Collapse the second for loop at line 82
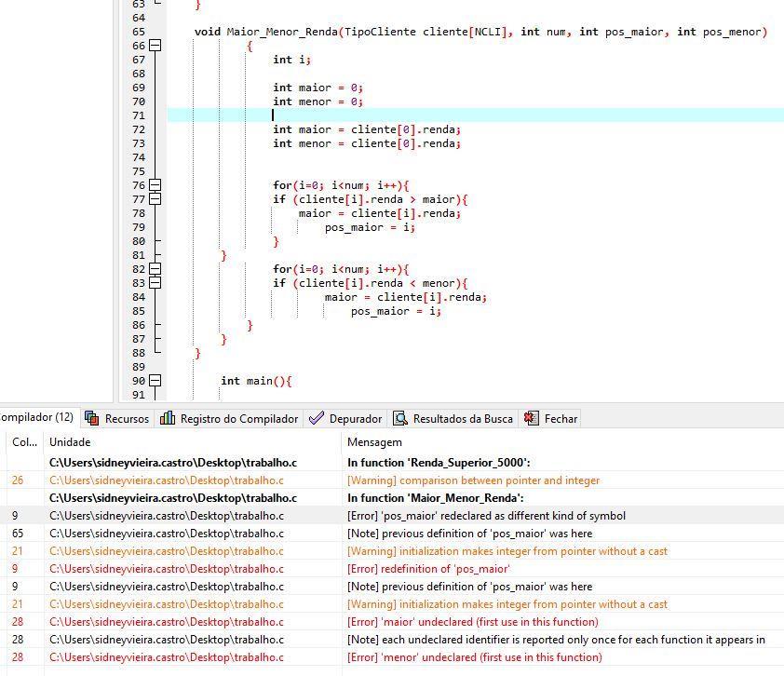 [x=155, y=269]
